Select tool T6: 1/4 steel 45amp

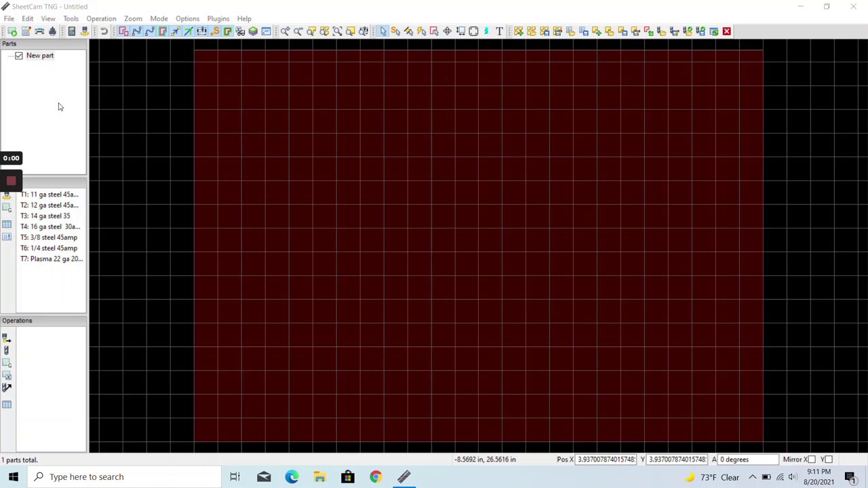click(48, 248)
